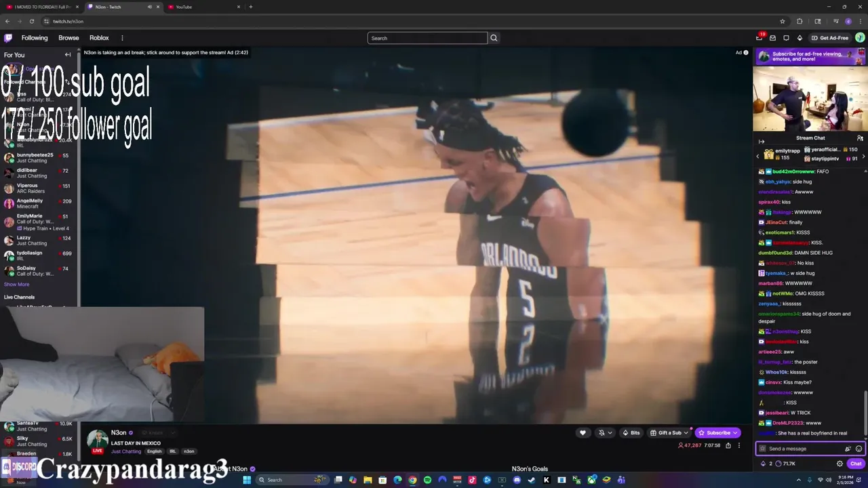Click the purple Chat send button
The height and width of the screenshot is (488, 868).
pyautogui.click(x=856, y=464)
